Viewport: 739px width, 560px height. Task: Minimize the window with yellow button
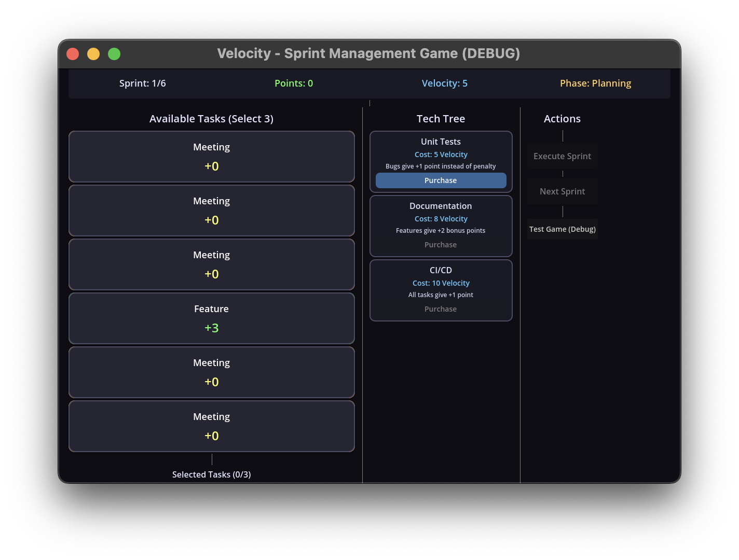pos(93,54)
